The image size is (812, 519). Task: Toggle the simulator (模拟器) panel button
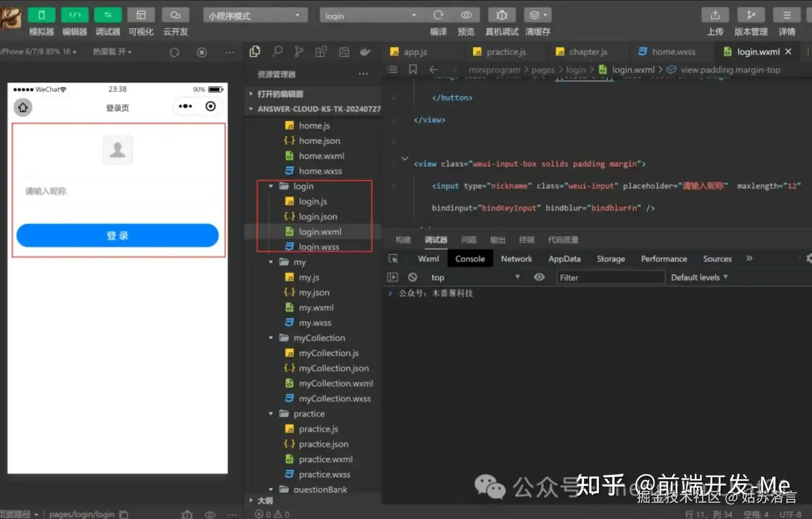(x=41, y=15)
